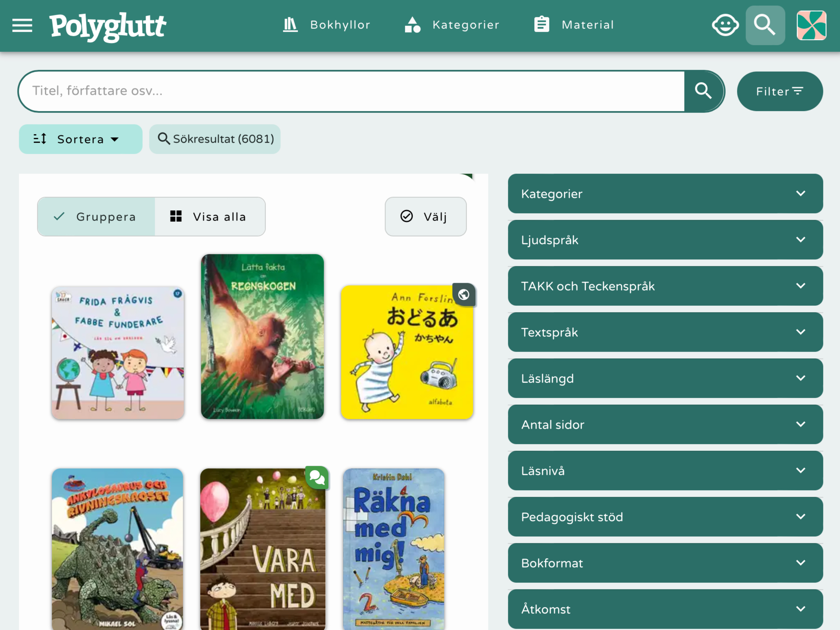This screenshot has width=840, height=630.
Task: Toggle the Filter button
Action: pos(780,91)
